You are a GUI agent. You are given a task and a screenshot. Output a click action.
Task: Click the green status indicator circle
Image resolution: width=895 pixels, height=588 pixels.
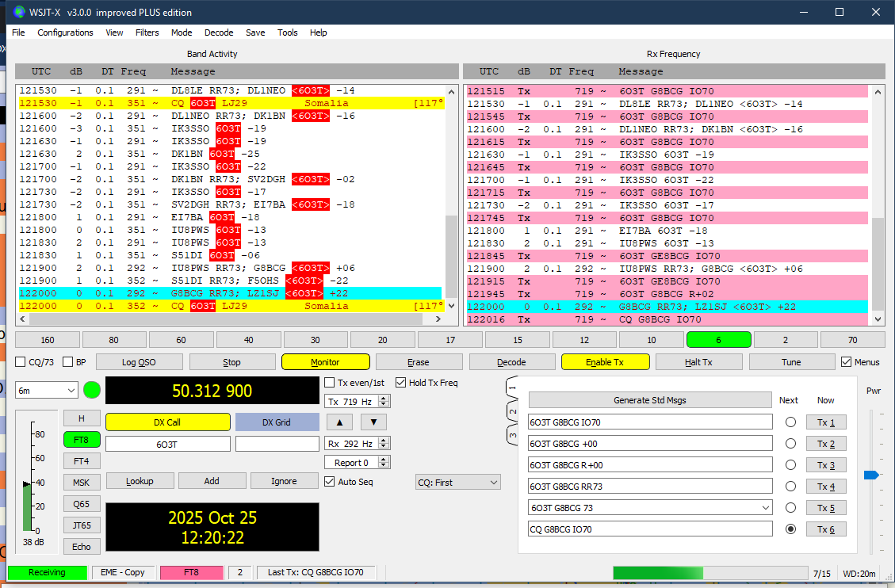click(92, 391)
